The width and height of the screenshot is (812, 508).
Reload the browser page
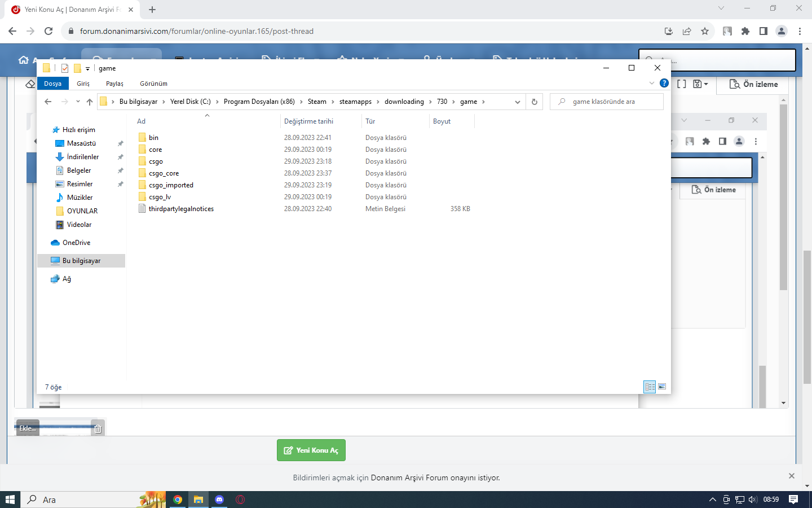pyautogui.click(x=48, y=31)
